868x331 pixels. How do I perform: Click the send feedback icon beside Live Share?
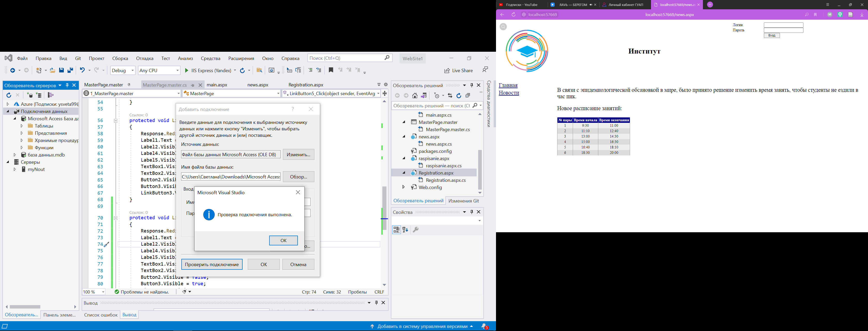tap(485, 70)
